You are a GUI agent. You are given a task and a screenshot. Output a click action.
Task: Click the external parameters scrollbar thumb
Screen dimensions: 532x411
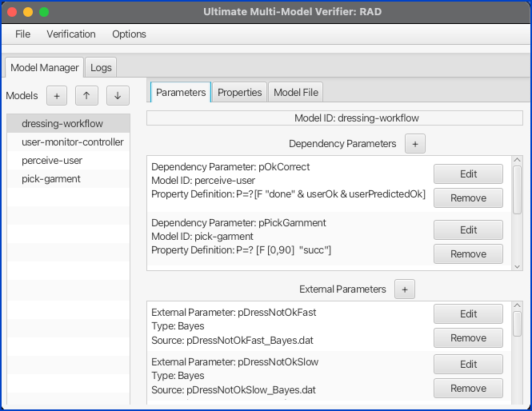click(x=517, y=325)
